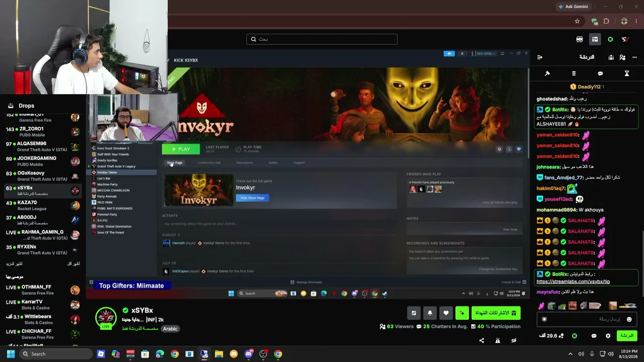
Task: Click the green Kick circle icon in header
Action: pos(610,39)
